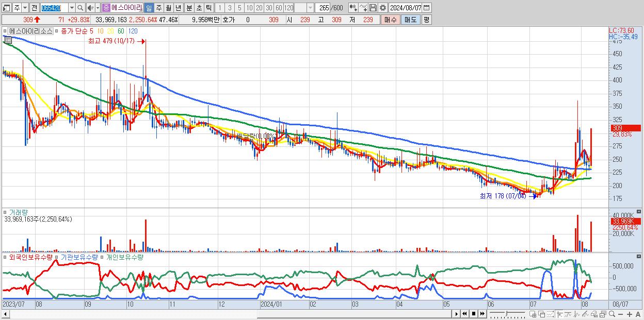Open chart settings gear icon
Image resolution: width=644 pixels, height=320 pixels.
[x=383, y=8]
